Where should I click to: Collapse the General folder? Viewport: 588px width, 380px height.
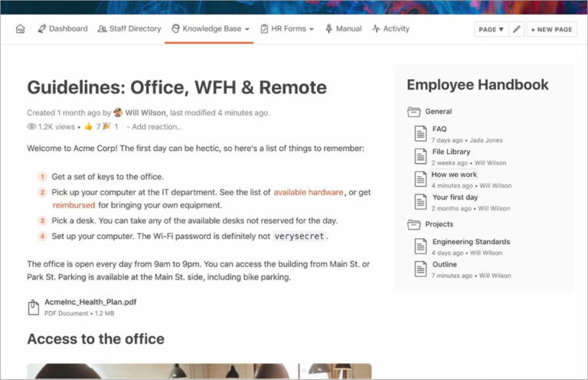[x=439, y=111]
